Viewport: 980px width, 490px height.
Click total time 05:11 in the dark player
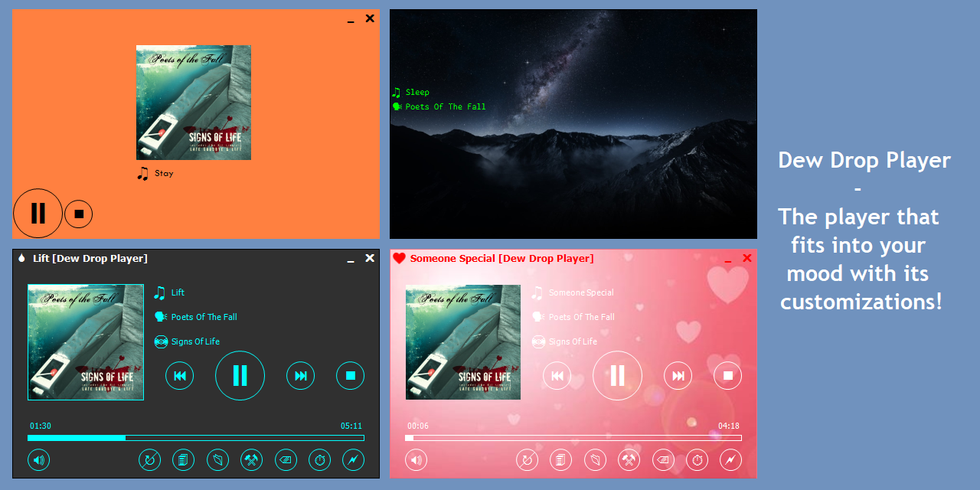pos(351,426)
